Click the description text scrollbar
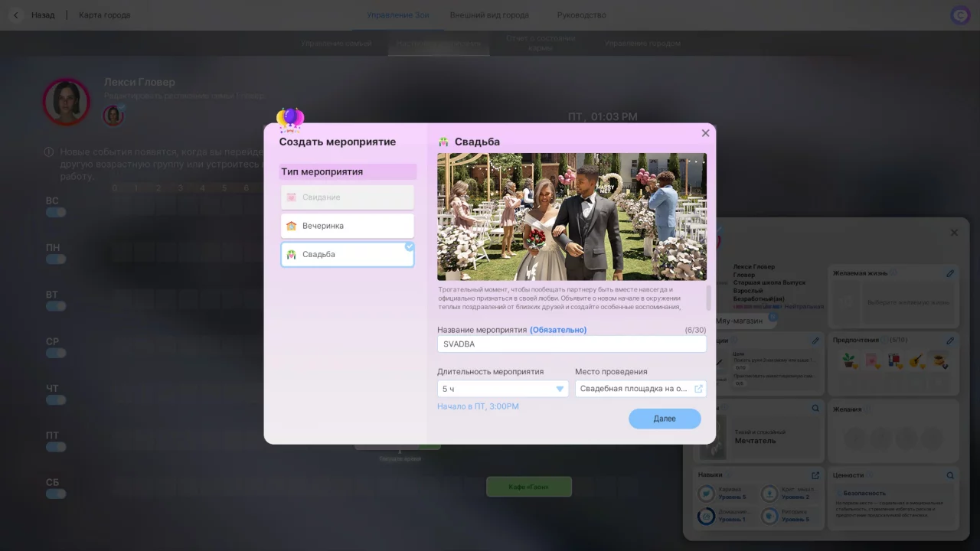This screenshot has width=980, height=551. [708, 298]
